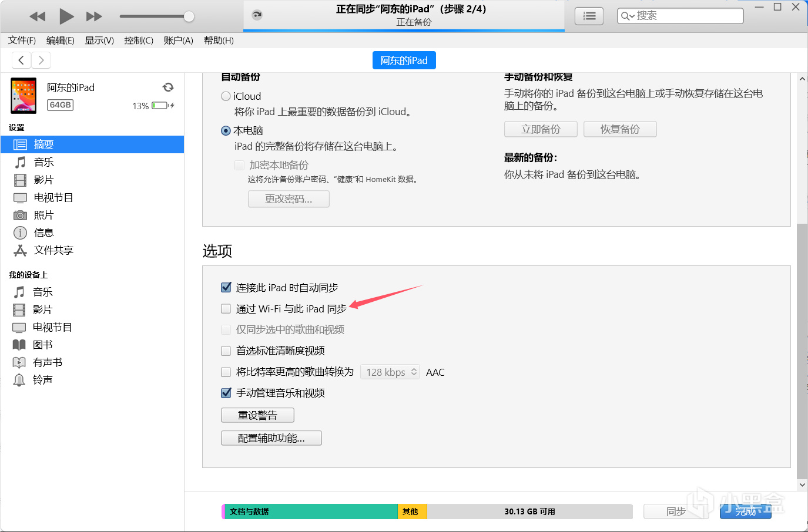Image resolution: width=808 pixels, height=532 pixels.
Task: Uncheck 连接此 iPad 时自动同步
Action: click(226, 288)
